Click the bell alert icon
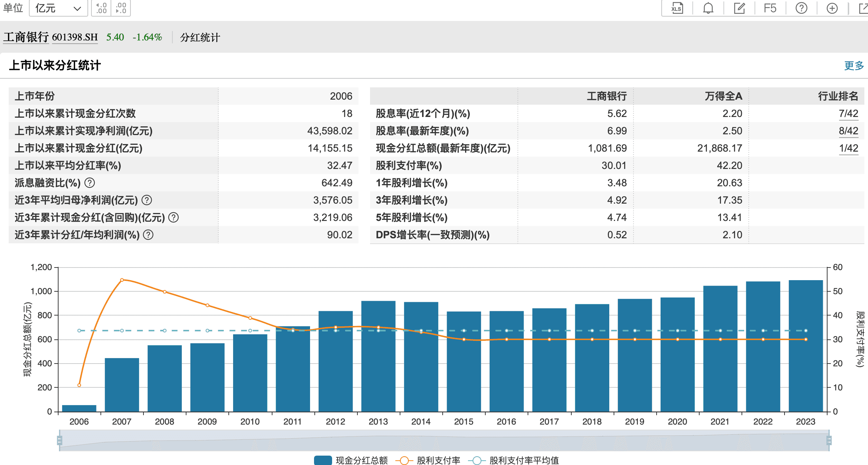Viewport: 868px width, 465px height. coord(708,8)
